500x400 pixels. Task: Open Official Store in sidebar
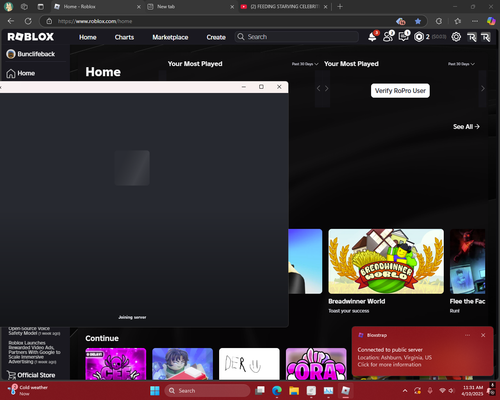31,375
